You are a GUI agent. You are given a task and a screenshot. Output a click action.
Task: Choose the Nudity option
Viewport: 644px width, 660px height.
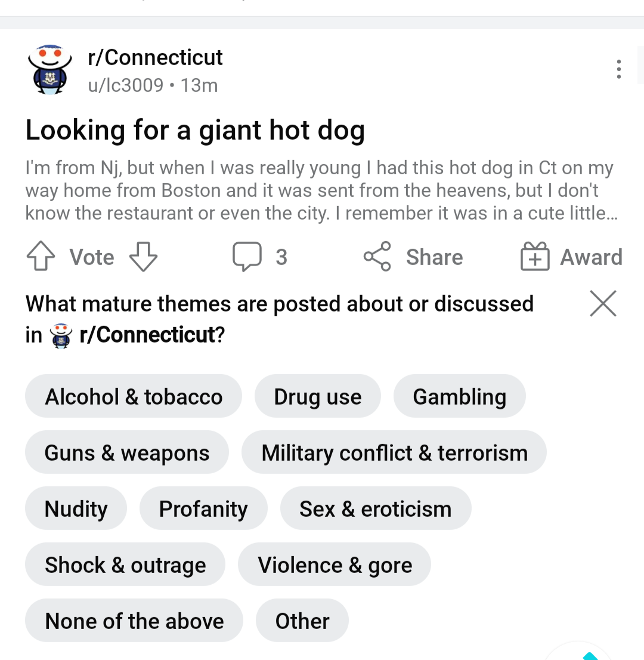point(76,509)
